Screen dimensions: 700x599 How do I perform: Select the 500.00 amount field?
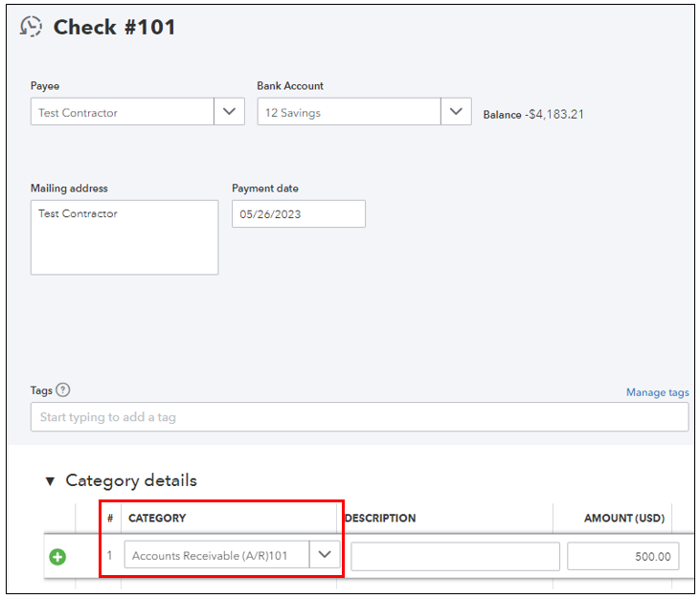point(622,556)
